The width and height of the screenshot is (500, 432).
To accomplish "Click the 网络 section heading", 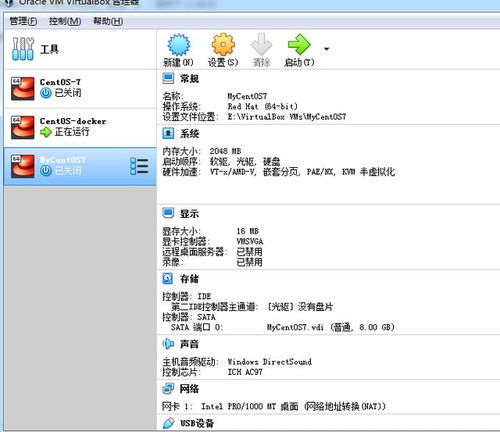I will click(x=189, y=389).
